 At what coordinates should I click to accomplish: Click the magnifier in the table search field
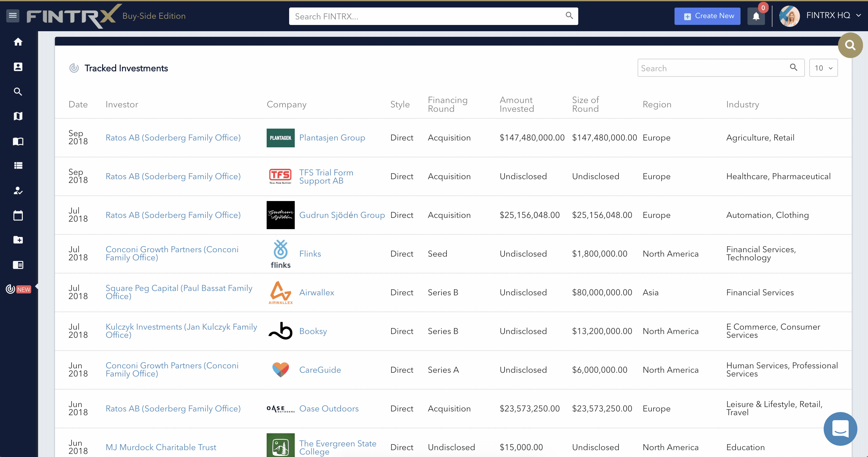click(793, 67)
